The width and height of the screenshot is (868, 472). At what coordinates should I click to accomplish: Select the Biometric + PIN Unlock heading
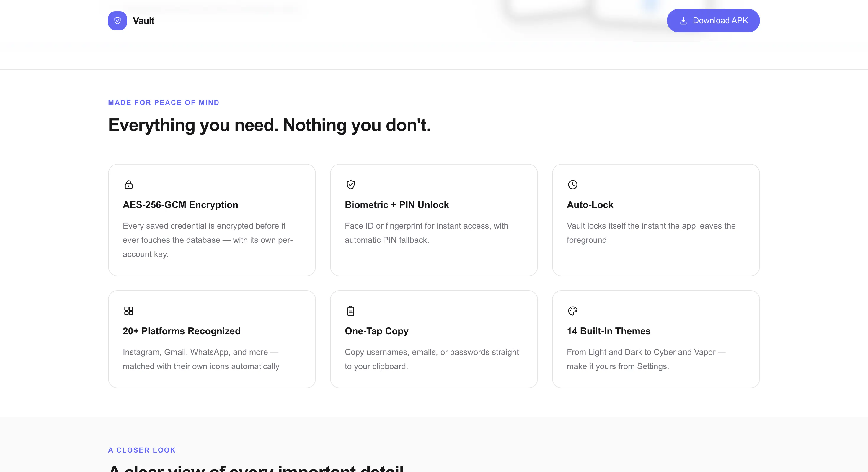(397, 205)
